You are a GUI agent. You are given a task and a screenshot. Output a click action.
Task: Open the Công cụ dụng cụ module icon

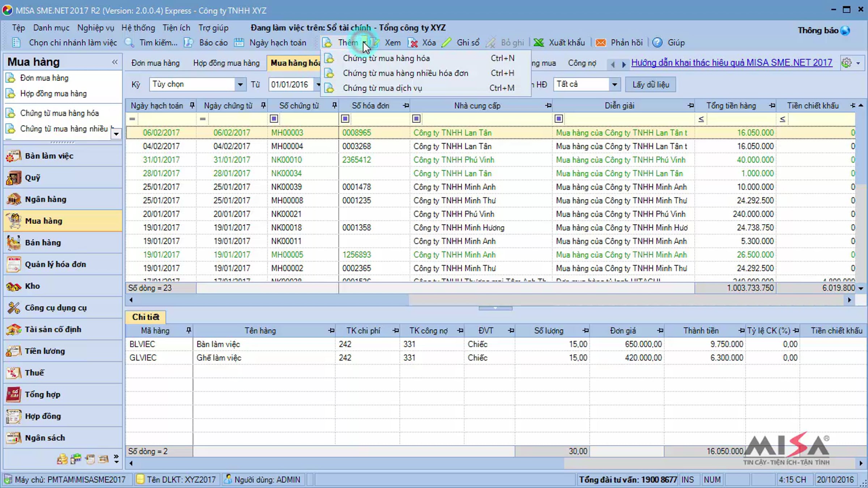[13, 308]
